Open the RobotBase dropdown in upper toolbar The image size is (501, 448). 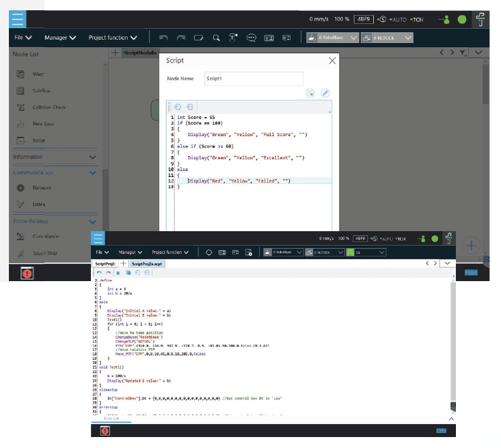click(x=331, y=38)
